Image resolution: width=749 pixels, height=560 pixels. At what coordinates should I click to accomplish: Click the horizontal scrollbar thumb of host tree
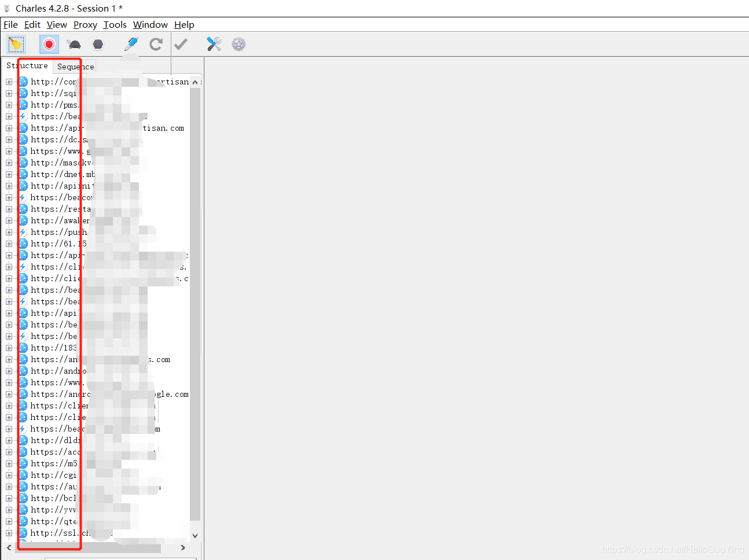coord(87,547)
